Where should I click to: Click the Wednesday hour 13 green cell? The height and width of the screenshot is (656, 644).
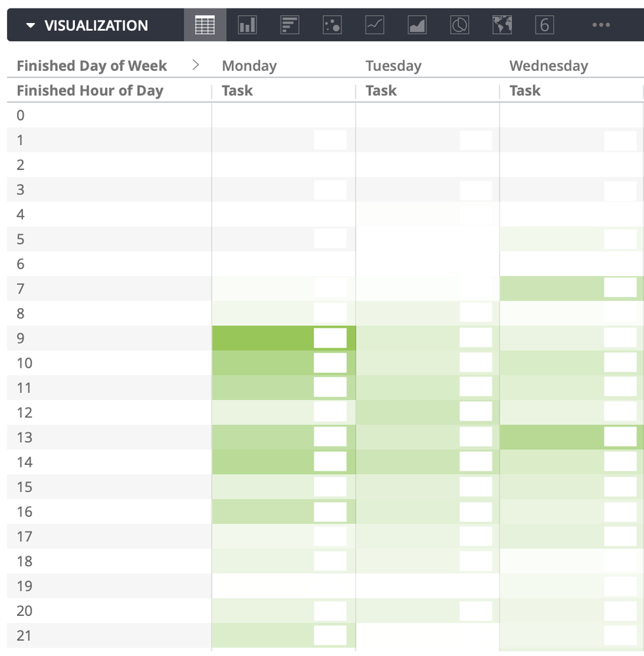[551, 437]
